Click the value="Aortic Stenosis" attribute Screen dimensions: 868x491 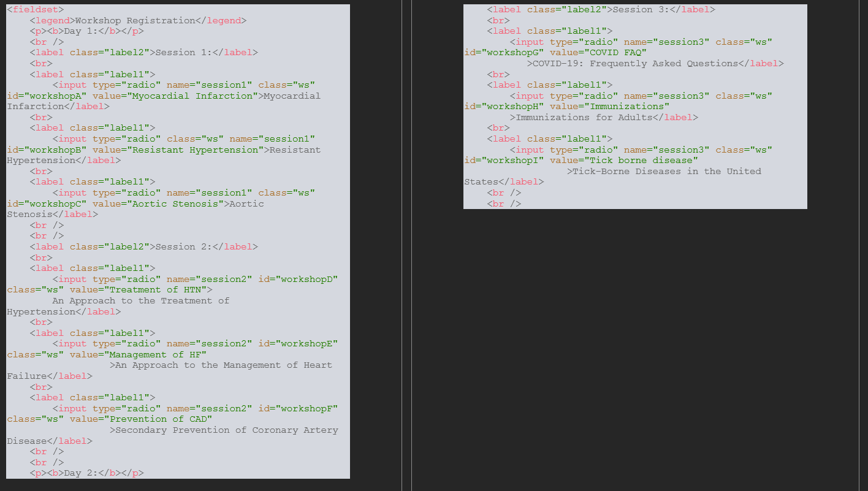pos(158,204)
